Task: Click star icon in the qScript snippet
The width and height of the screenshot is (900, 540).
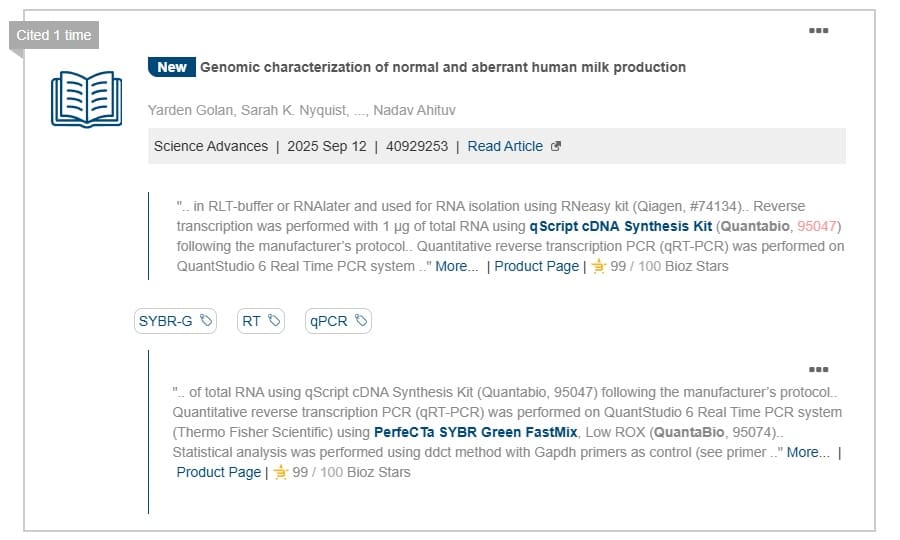Action: (x=599, y=267)
